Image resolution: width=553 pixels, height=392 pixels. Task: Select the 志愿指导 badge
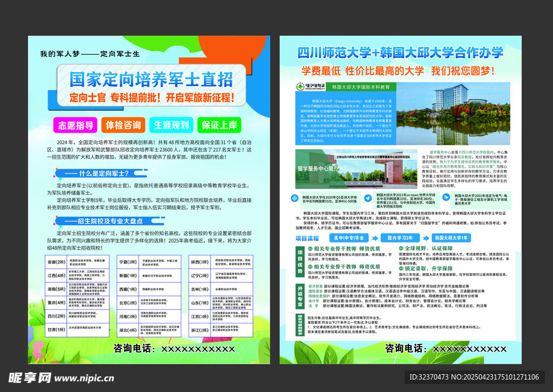[75, 125]
